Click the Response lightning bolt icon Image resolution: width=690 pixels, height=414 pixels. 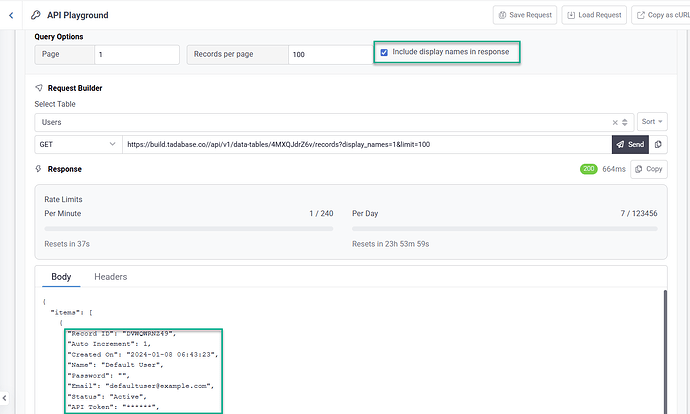point(39,169)
